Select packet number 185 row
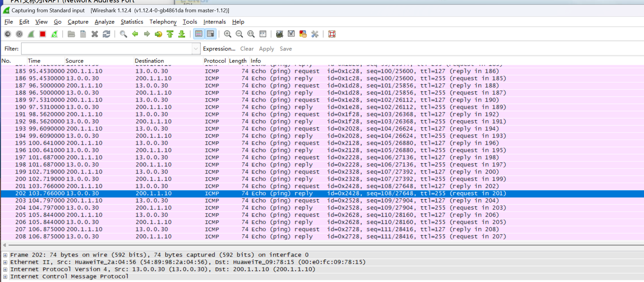The height and width of the screenshot is (282, 644). (322, 71)
